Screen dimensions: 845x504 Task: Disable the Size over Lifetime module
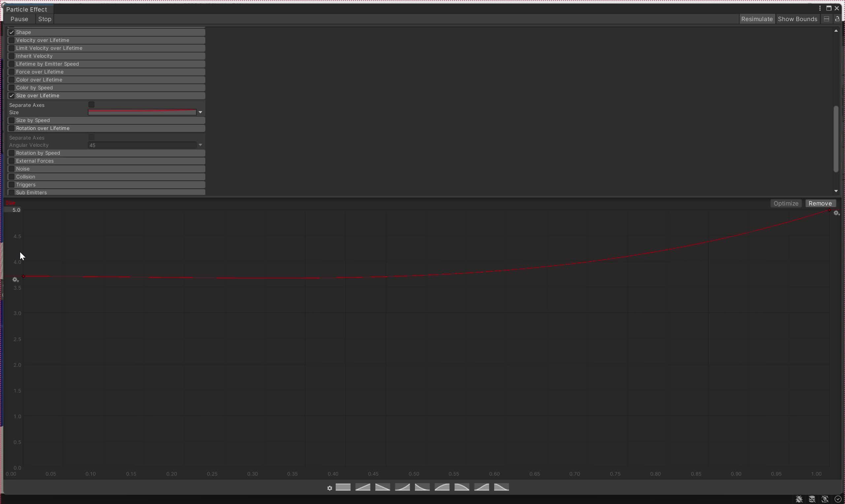tap(12, 95)
